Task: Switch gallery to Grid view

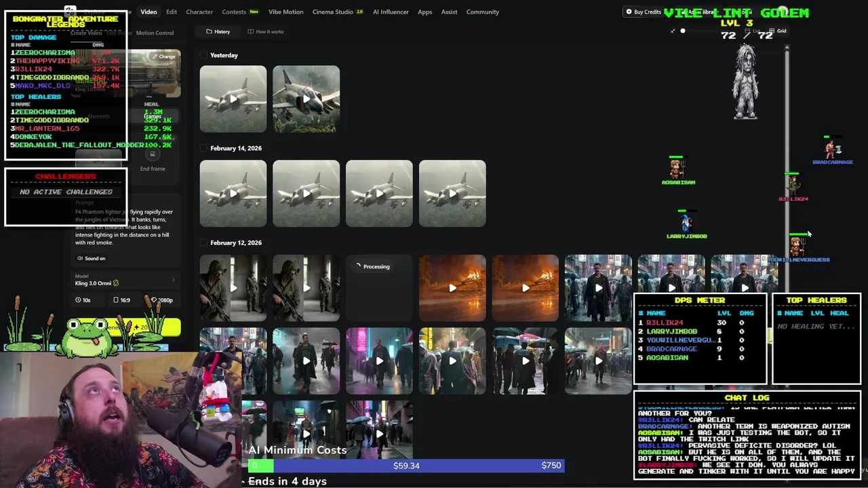Action: coord(778,31)
